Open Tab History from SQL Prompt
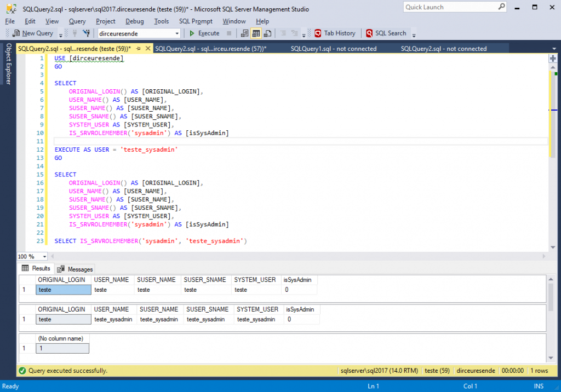This screenshot has width=561, height=392. coord(335,33)
